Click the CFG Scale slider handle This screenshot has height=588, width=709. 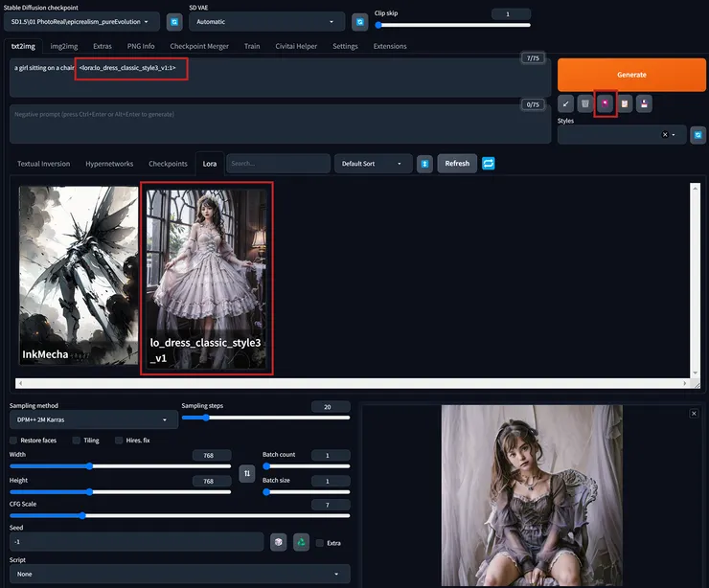point(82,515)
